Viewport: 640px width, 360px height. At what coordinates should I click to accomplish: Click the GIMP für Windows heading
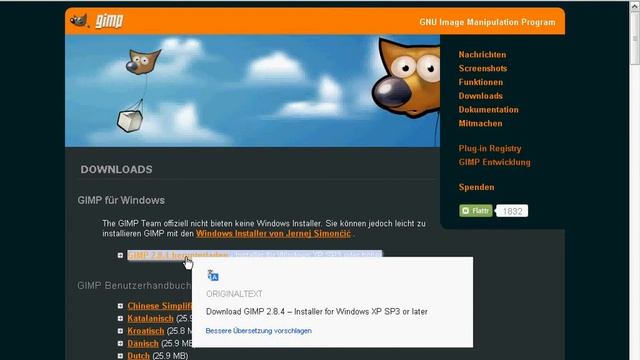[121, 200]
